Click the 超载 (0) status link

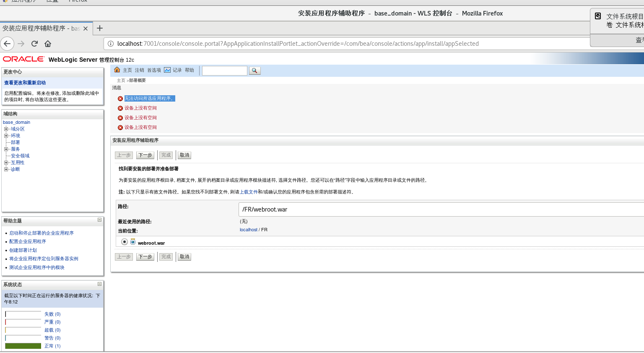coord(52,330)
